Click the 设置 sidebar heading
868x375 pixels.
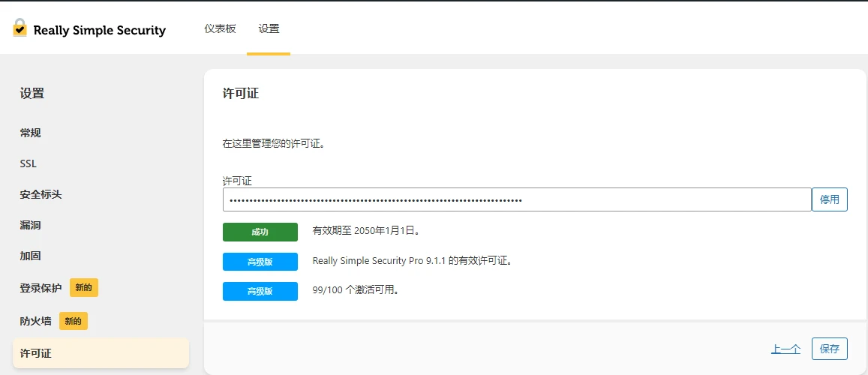(32, 94)
